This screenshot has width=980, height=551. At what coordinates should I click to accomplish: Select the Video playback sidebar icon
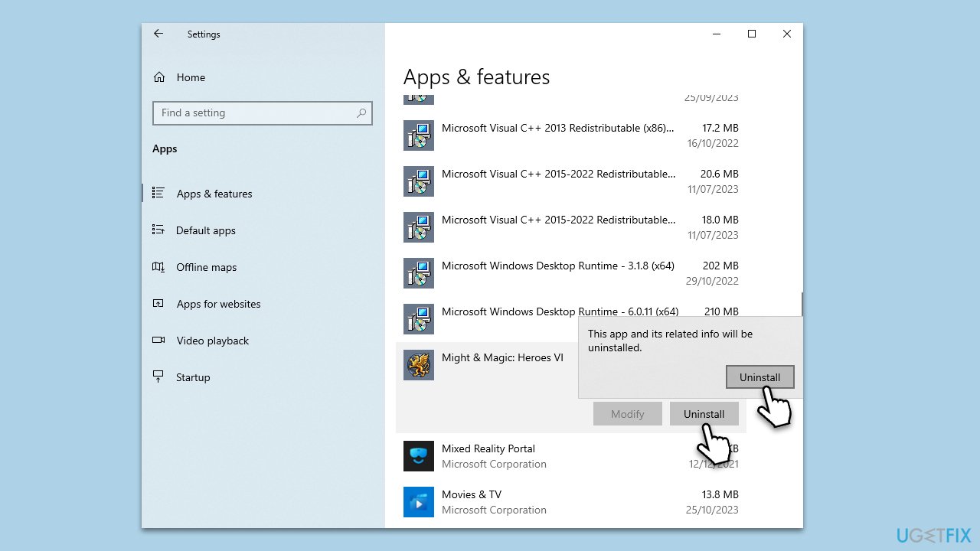(x=158, y=340)
